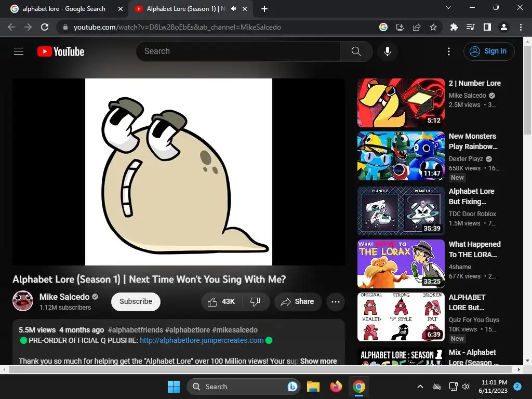The height and width of the screenshot is (399, 532).
Task: Like the video with thumbs up
Action: pyautogui.click(x=221, y=302)
